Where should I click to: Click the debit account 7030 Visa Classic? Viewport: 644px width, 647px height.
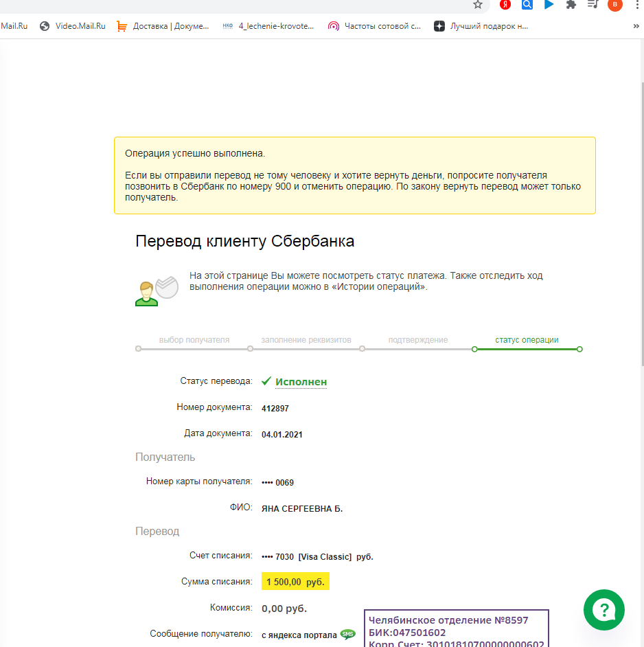click(317, 557)
